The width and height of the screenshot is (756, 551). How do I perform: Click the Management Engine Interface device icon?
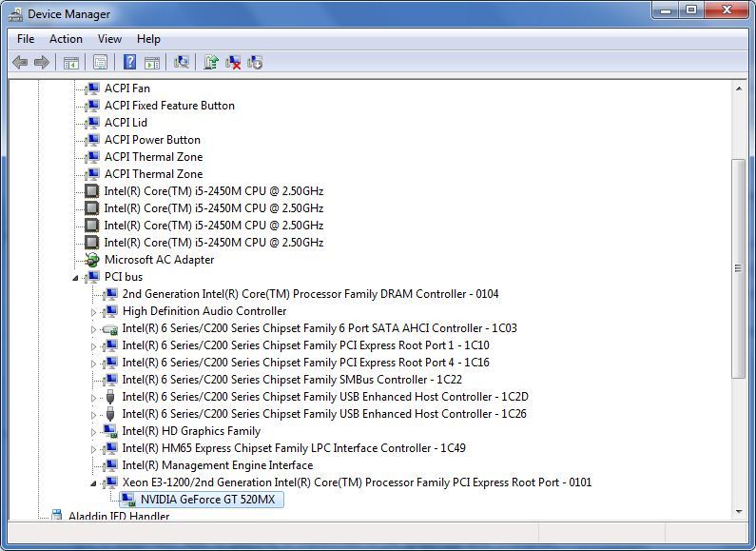(x=110, y=465)
